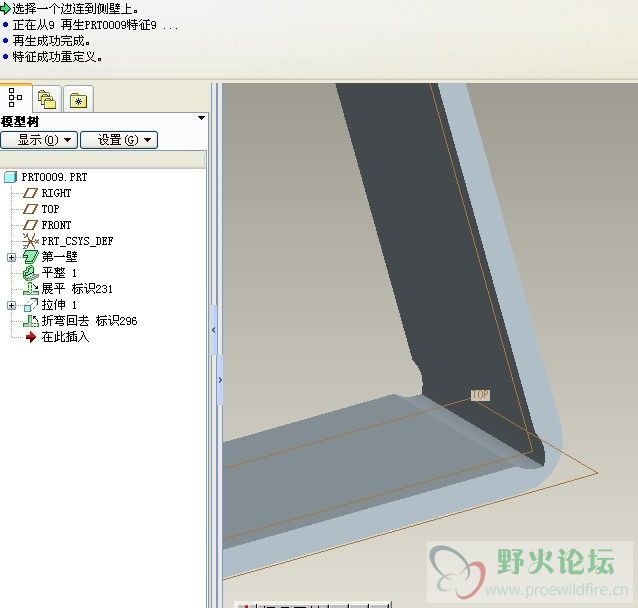Image resolution: width=638 pixels, height=608 pixels.
Task: Click the 在此插入 insert marker
Action: [65, 337]
